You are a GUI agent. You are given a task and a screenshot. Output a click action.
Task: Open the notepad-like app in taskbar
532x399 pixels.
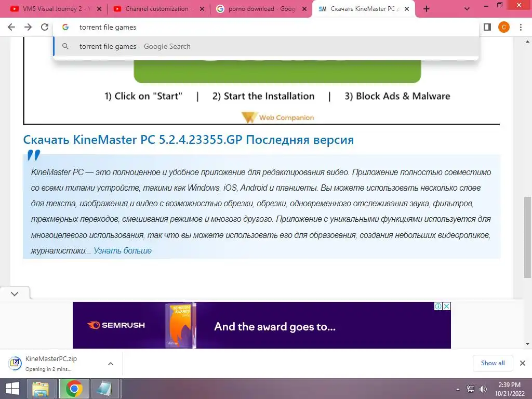(104, 389)
